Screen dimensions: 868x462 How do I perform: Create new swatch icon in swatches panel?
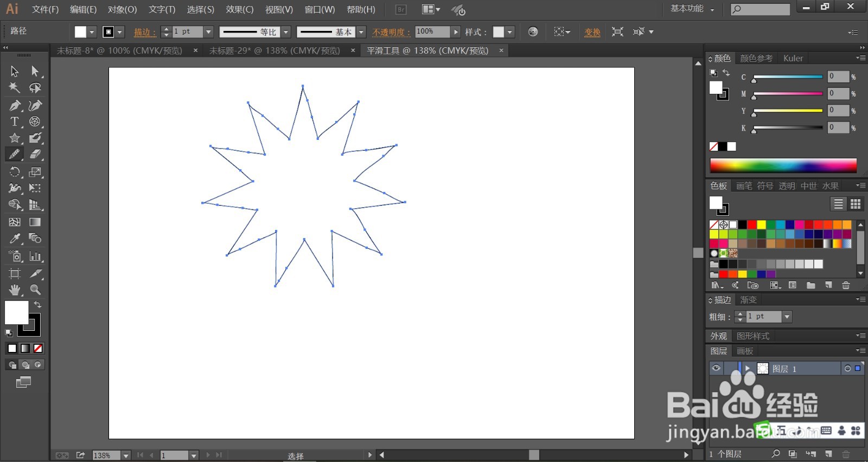click(x=828, y=285)
